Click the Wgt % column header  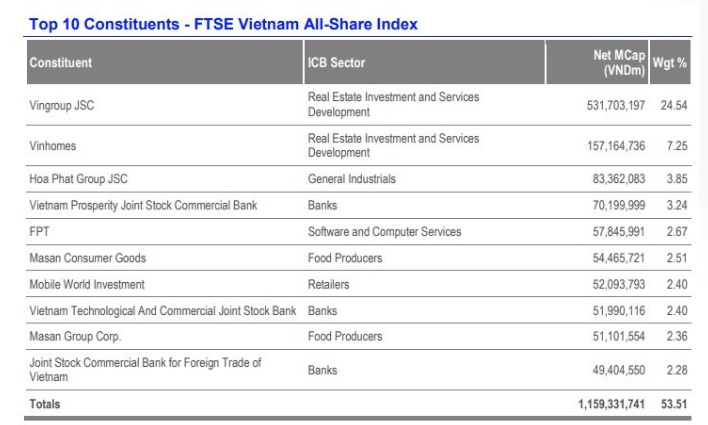pyautogui.click(x=670, y=62)
